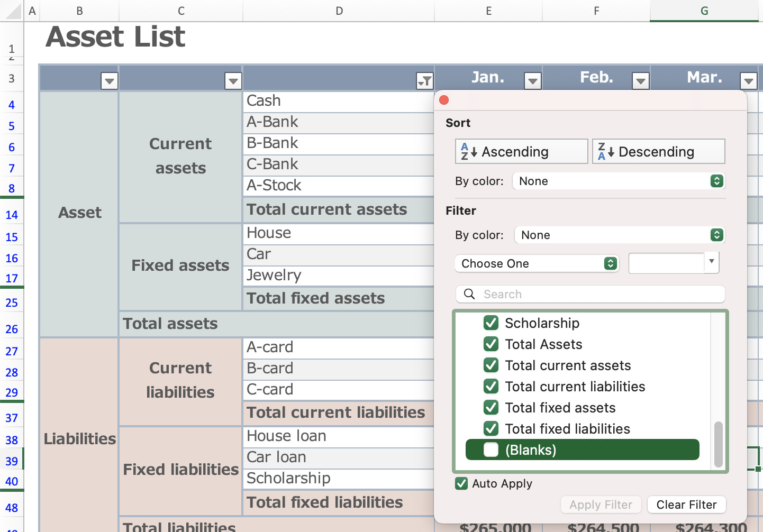Click the Search field in the filter panel
The width and height of the screenshot is (763, 532).
pos(590,294)
